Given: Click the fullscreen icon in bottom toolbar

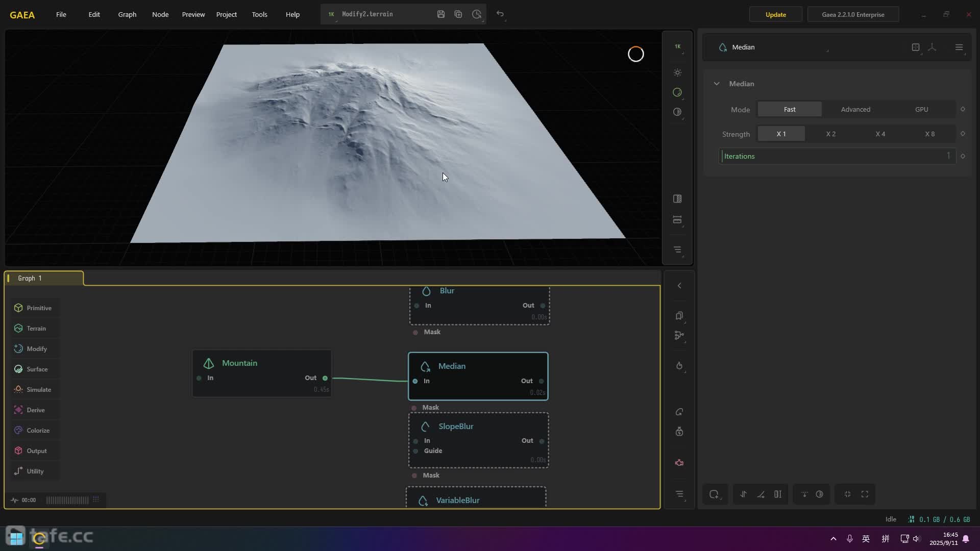Looking at the screenshot, I should click(x=865, y=494).
